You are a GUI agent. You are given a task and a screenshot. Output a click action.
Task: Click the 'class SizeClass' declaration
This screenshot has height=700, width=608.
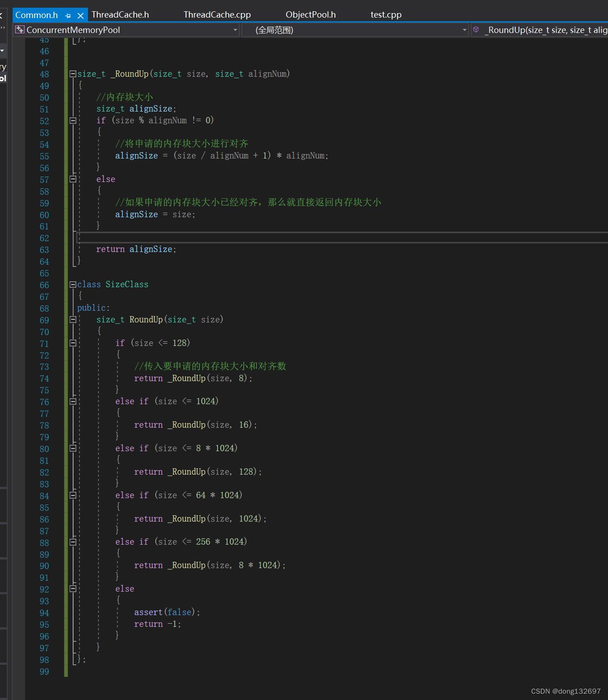(113, 285)
